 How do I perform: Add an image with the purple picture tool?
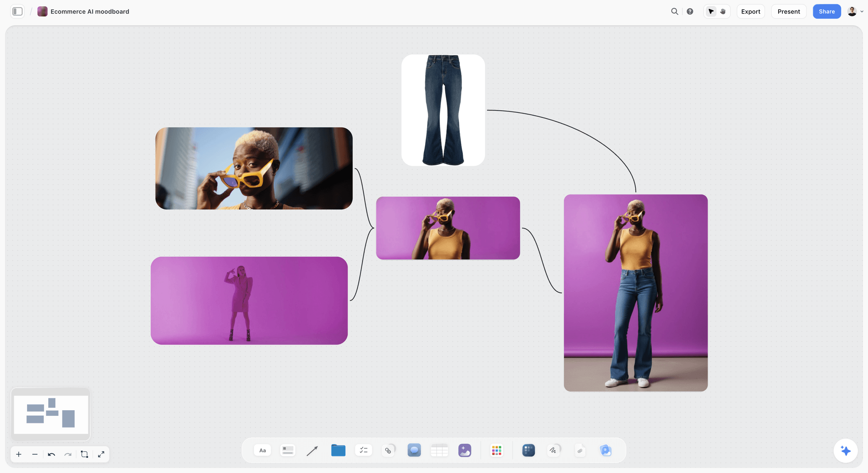click(x=465, y=450)
